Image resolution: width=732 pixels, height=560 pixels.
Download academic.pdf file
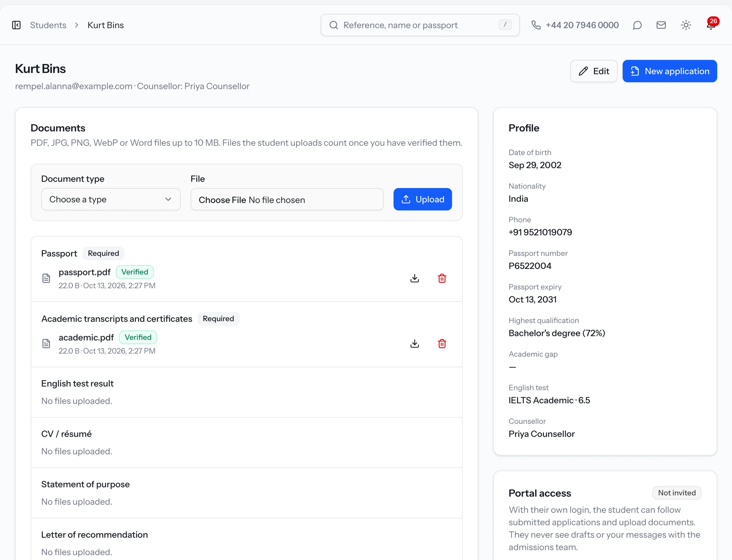click(x=414, y=343)
